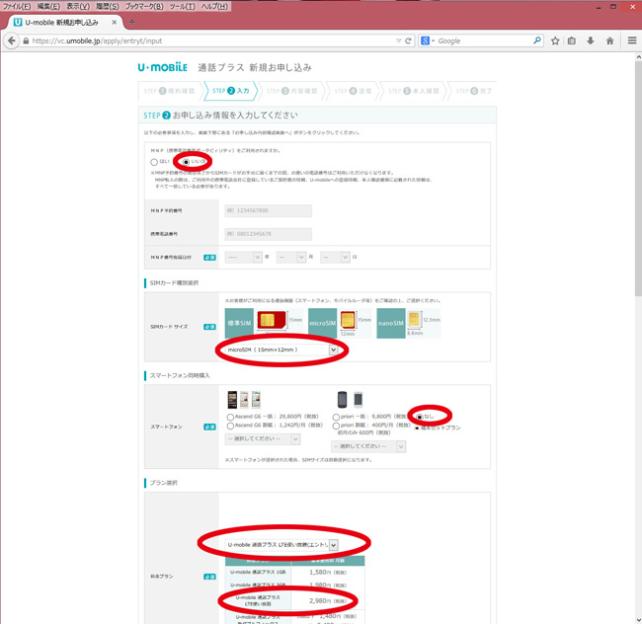The image size is (642, 624).
Task: Click the MNP予約番号 input field
Action: tap(268, 210)
